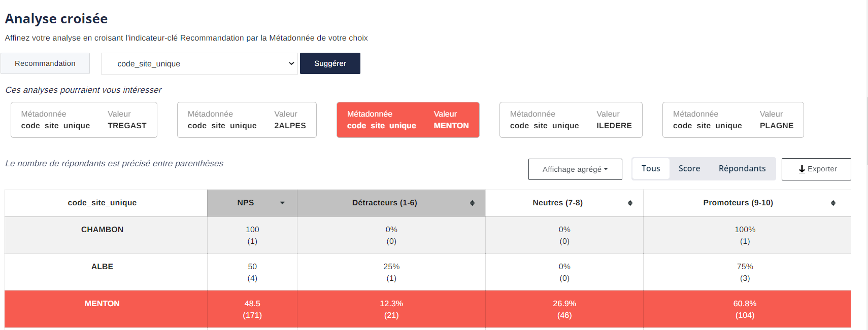
Task: Choose the 2ALPES suggested analysis
Action: click(x=247, y=120)
